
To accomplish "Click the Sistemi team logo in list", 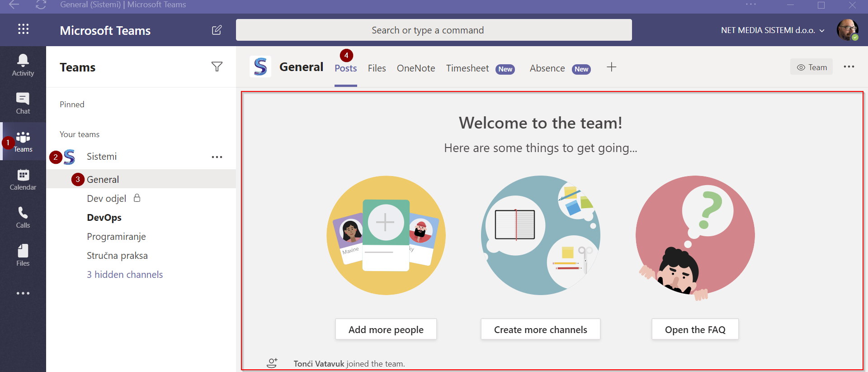I will [x=70, y=157].
